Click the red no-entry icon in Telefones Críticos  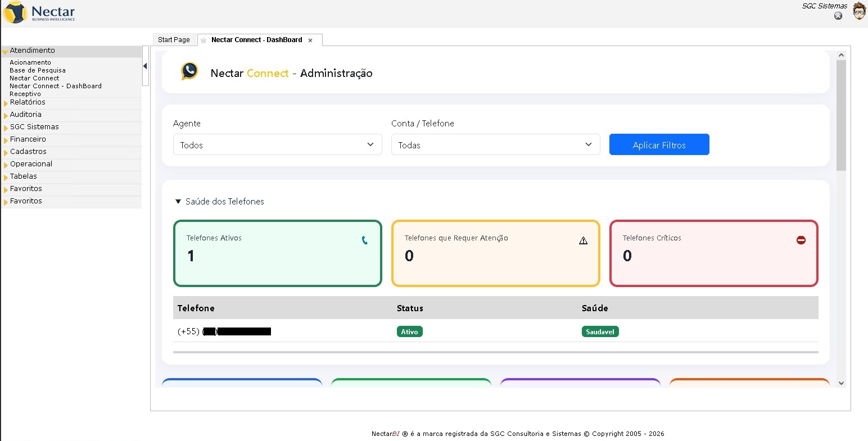(x=801, y=240)
